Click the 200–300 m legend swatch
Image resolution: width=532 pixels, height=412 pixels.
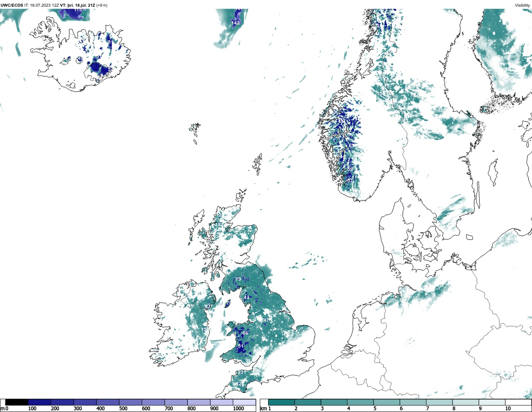click(x=62, y=402)
